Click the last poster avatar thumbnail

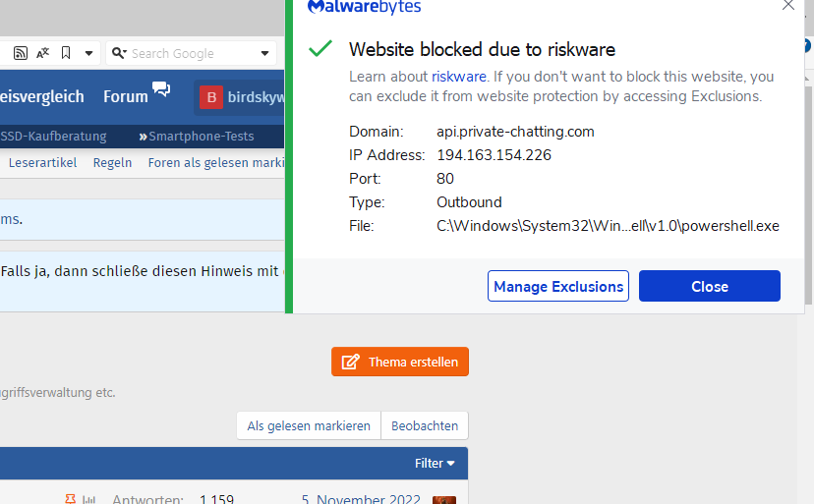pos(444,500)
